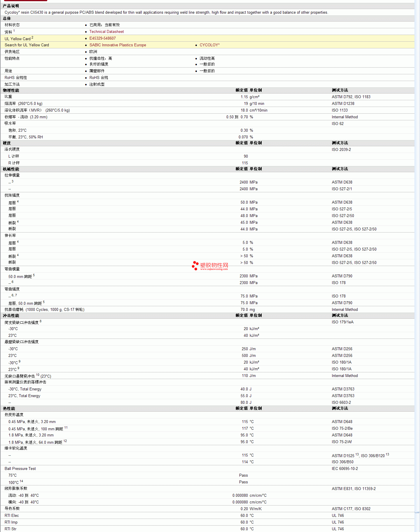Click the value 已商用: 当前有效

click(104, 25)
